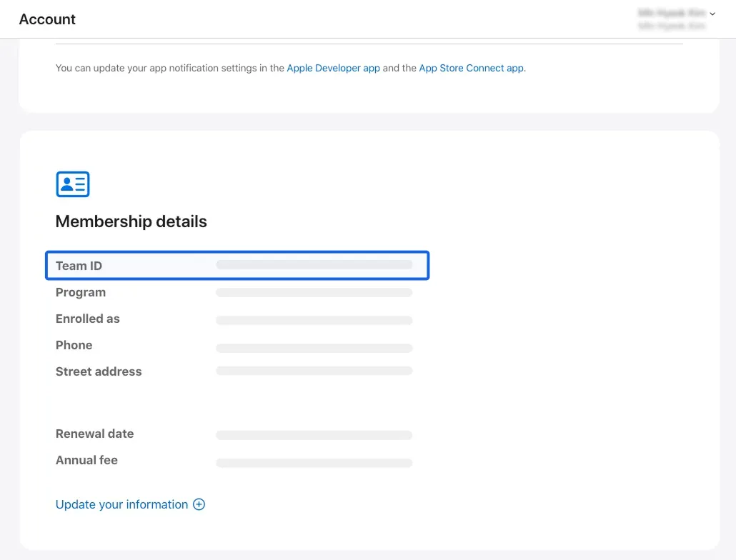Click the Membership details heading

tap(131, 221)
